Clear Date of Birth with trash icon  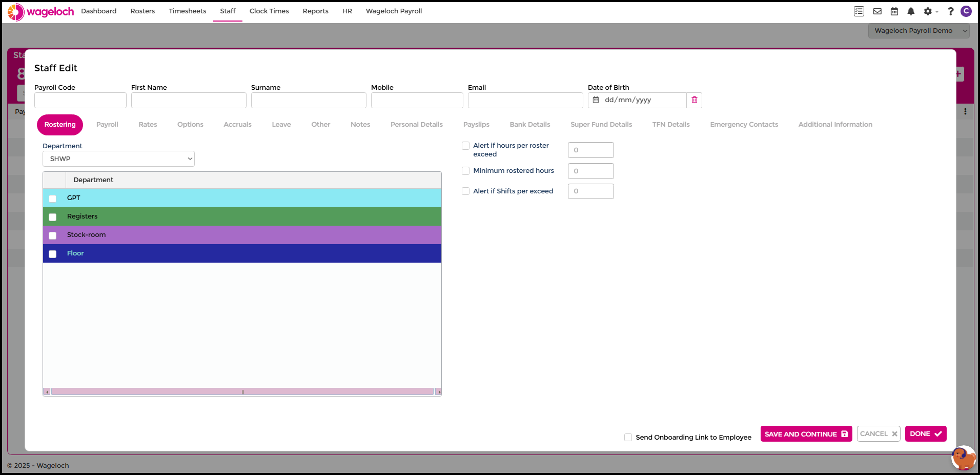pos(694,100)
